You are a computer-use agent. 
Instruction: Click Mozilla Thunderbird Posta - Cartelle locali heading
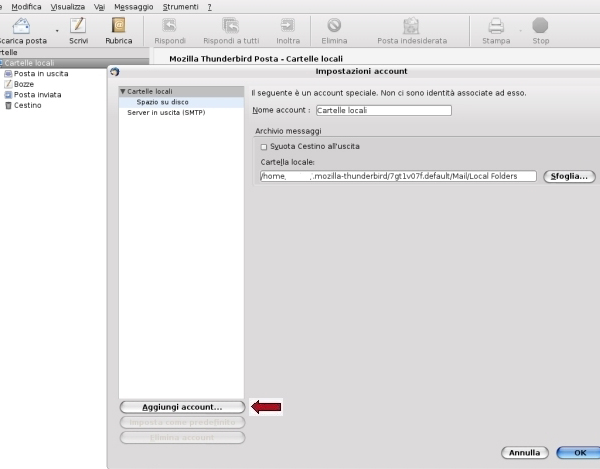256,59
